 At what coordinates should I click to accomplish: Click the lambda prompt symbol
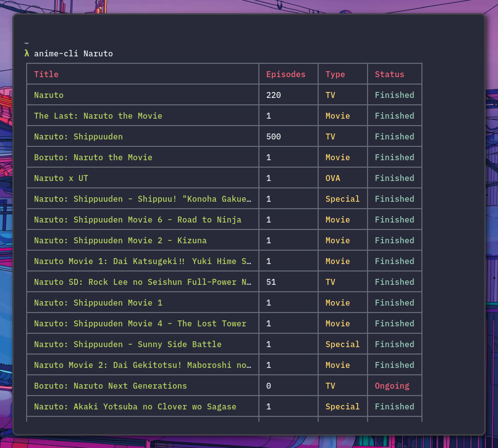(27, 53)
